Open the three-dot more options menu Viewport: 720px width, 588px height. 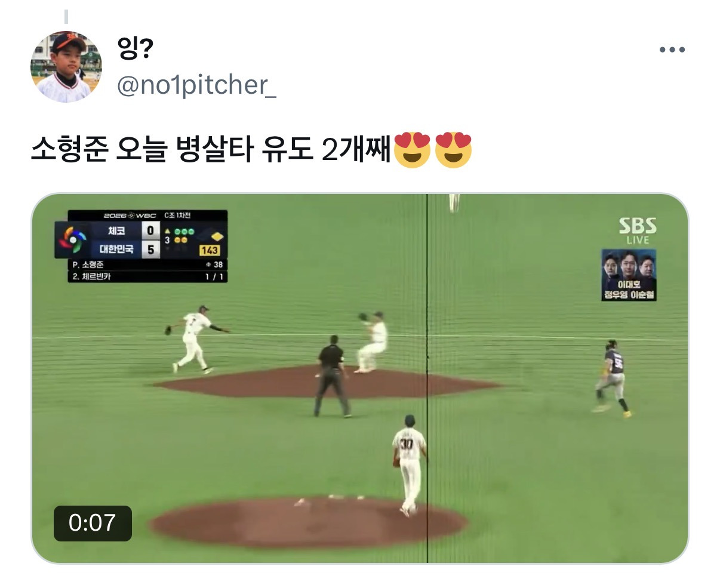(x=672, y=50)
